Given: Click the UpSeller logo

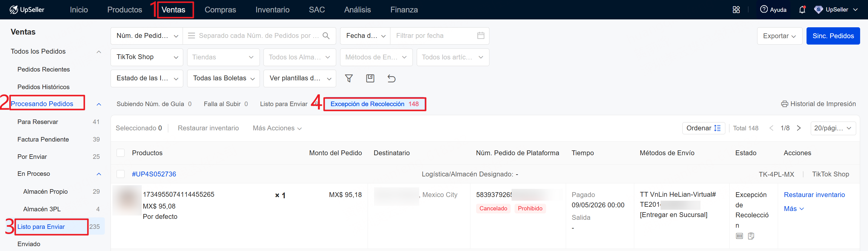Looking at the screenshot, I should (x=27, y=9).
